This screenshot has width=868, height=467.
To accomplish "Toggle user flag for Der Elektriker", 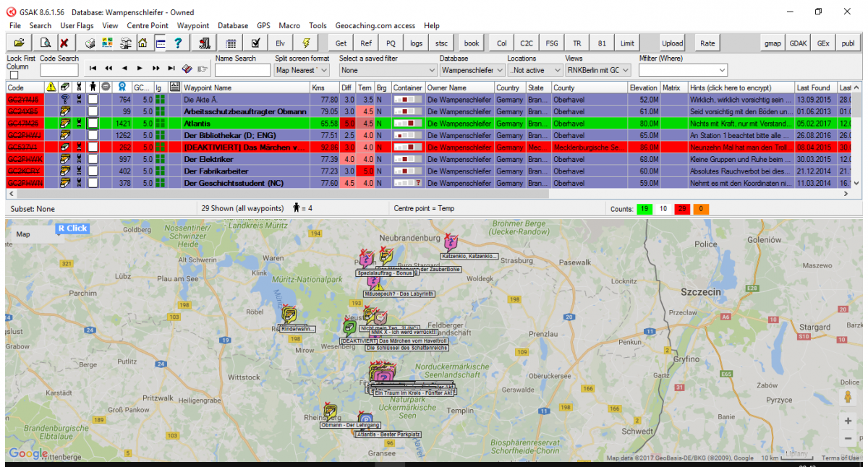I will [93, 159].
